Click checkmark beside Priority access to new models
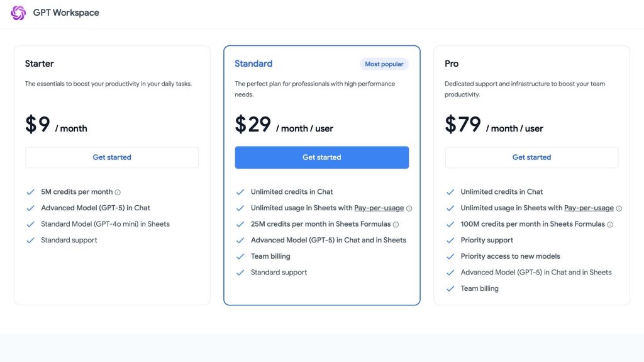The width and height of the screenshot is (644, 362). [450, 257]
